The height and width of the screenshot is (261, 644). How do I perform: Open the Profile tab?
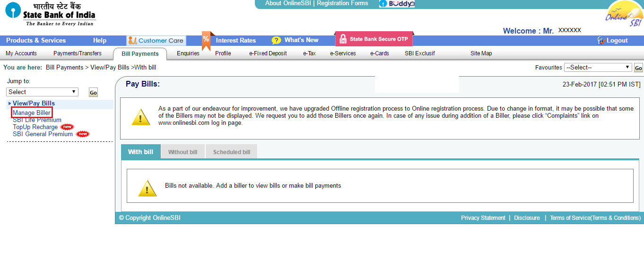pyautogui.click(x=223, y=53)
